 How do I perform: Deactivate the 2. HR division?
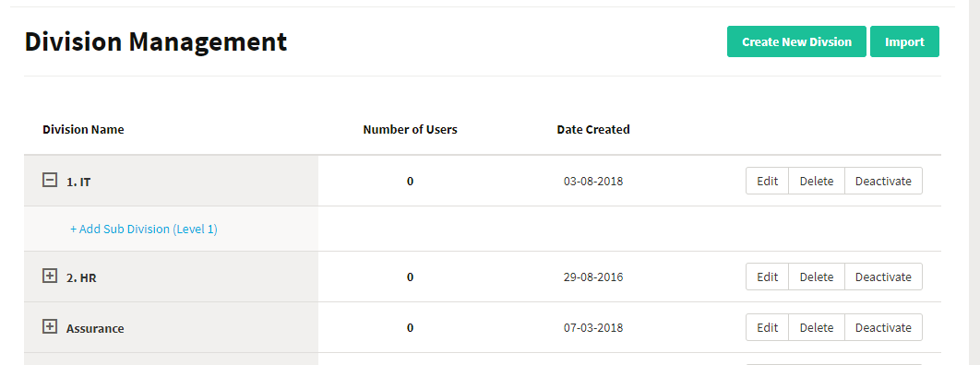click(883, 277)
